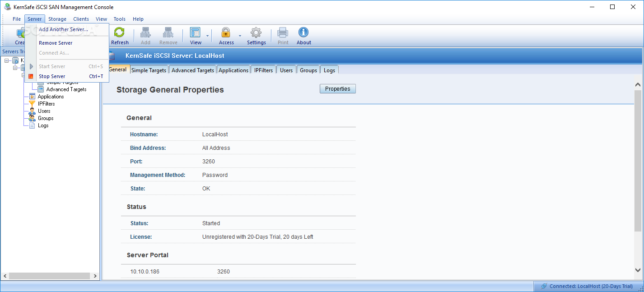The width and height of the screenshot is (644, 292).
Task: Switch to the Simple Targets tab
Action: pyautogui.click(x=149, y=70)
